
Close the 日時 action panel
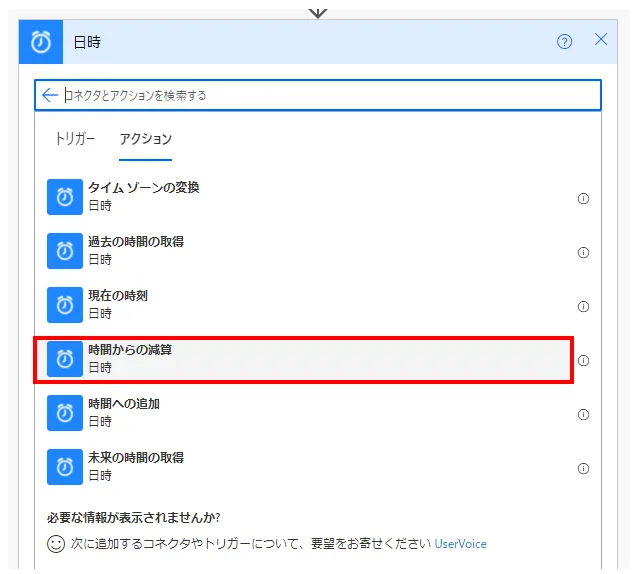601,40
